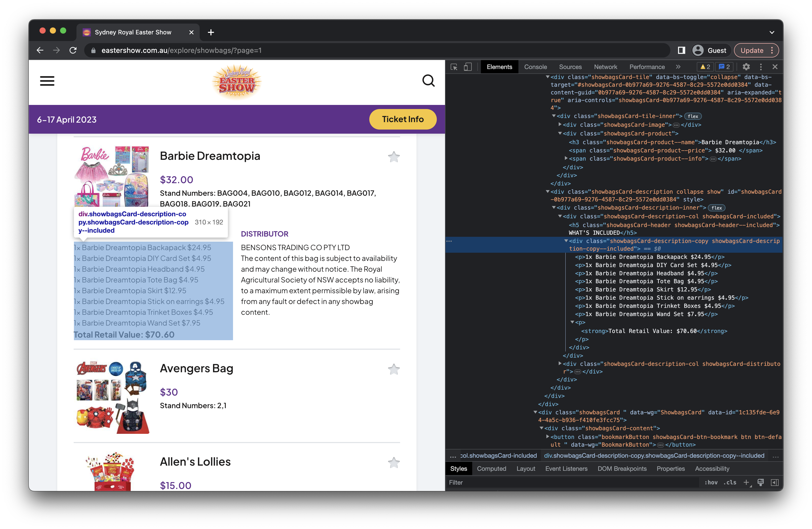Click the address bar URL field

coord(377,51)
